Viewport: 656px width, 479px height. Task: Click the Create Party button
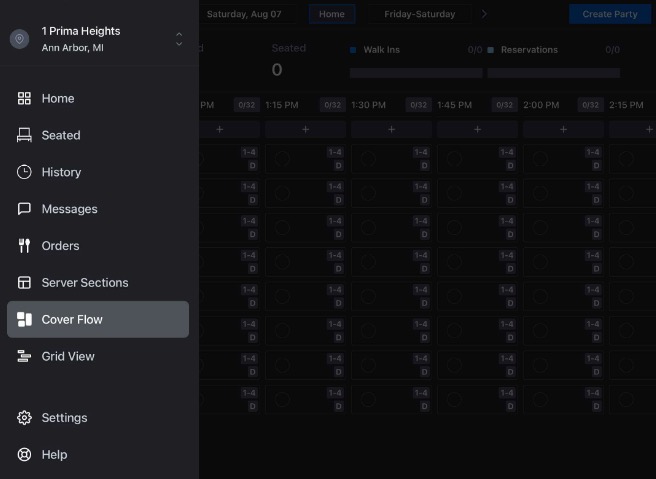610,14
